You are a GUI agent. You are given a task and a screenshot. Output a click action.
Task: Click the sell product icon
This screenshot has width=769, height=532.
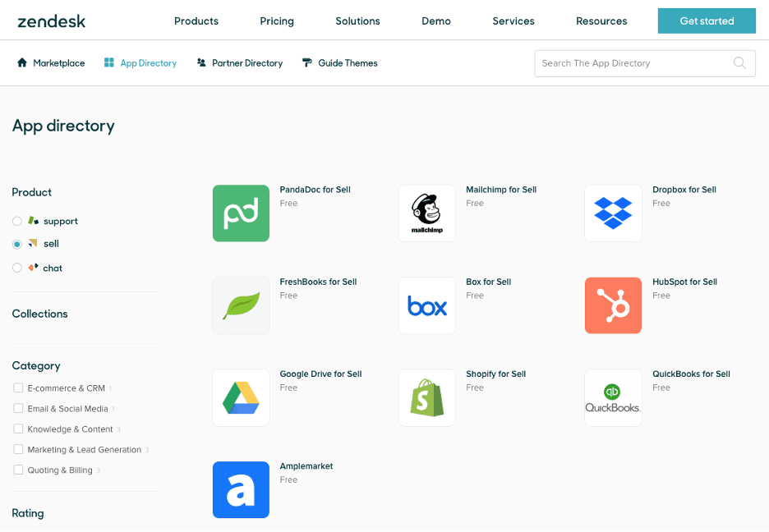[33, 243]
